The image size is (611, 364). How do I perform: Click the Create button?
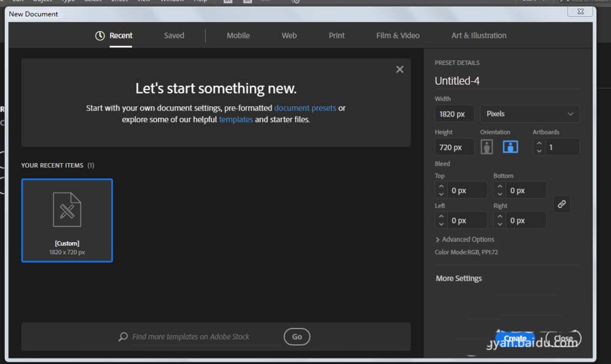pyautogui.click(x=514, y=338)
